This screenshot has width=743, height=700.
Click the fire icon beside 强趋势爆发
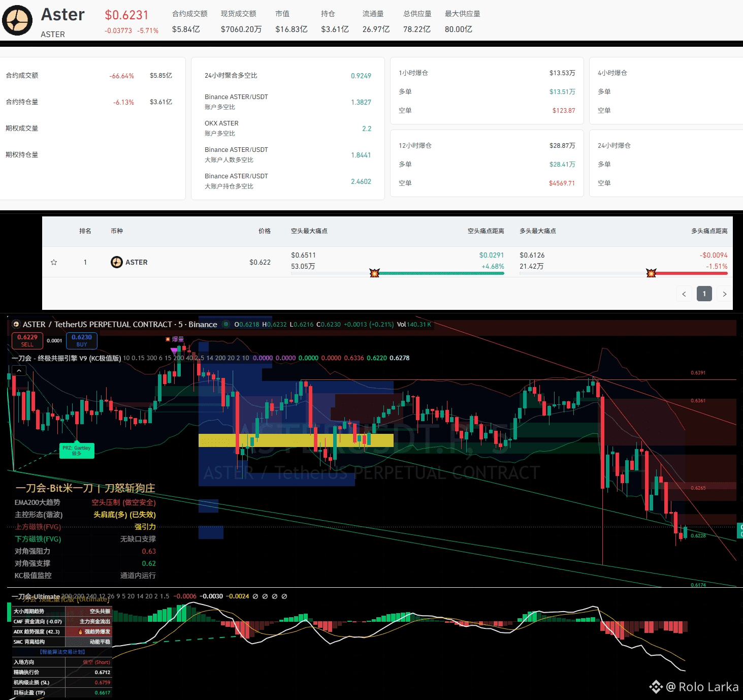point(80,632)
